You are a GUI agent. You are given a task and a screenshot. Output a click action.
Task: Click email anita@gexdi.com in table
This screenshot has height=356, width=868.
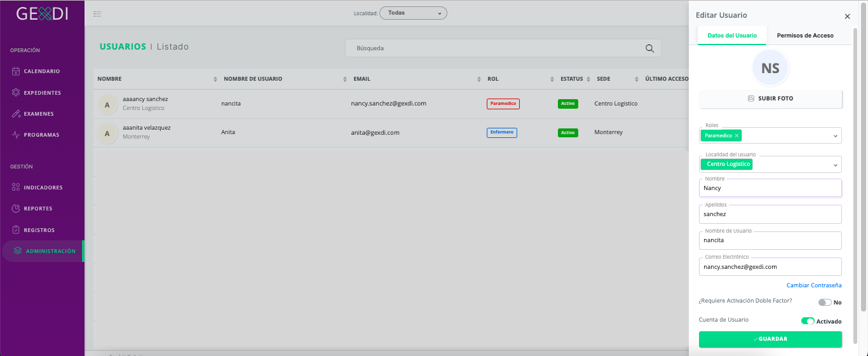click(375, 132)
